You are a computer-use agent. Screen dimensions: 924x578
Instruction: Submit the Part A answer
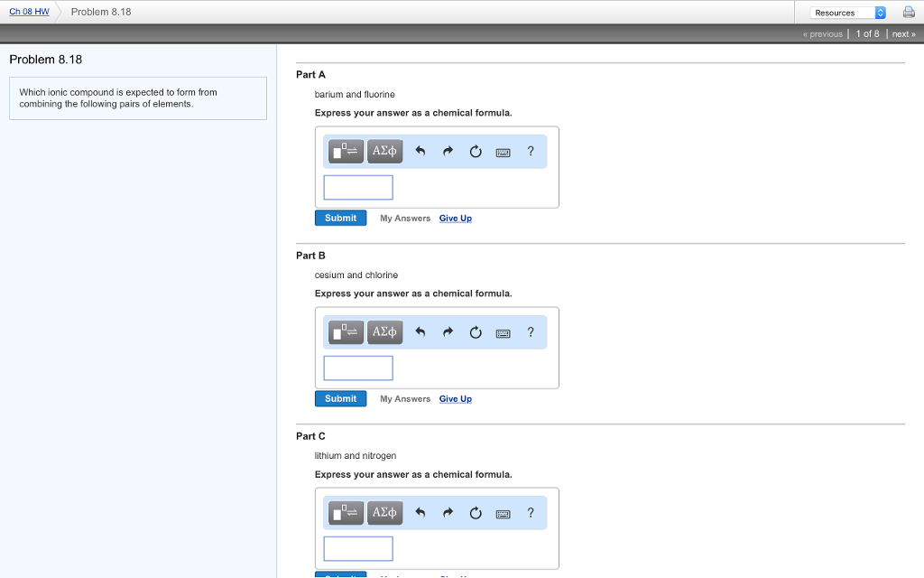tap(340, 219)
